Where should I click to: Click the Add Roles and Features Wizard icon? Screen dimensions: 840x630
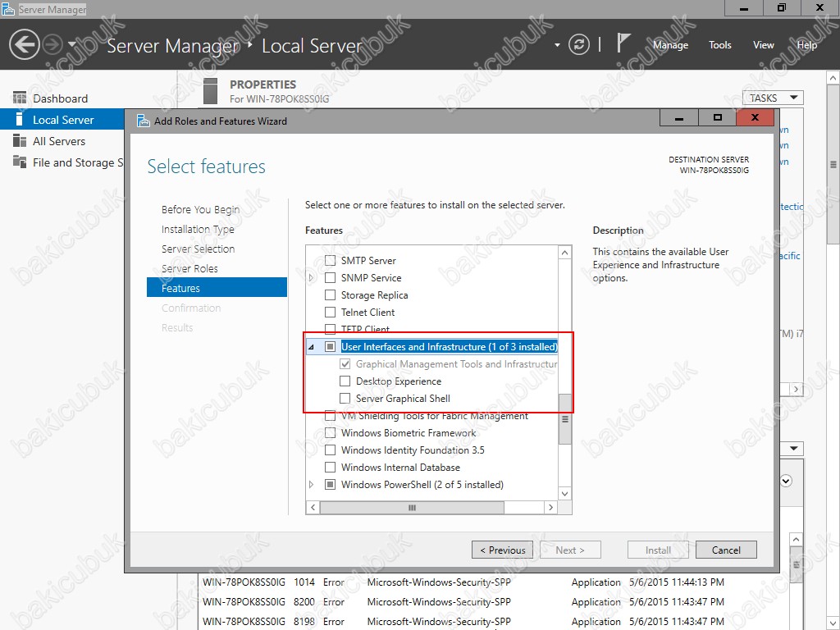pos(143,121)
